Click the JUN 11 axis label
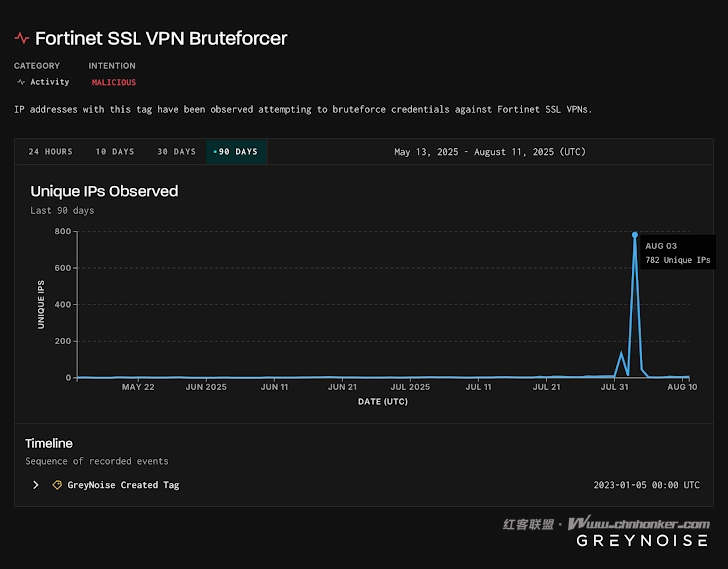This screenshot has height=569, width=728. click(x=274, y=387)
